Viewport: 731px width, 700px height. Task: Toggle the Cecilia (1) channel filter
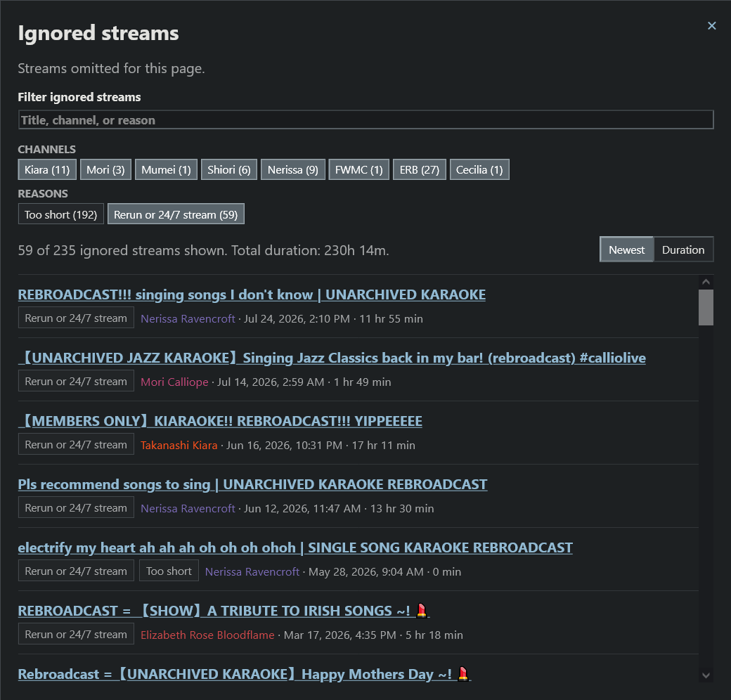click(x=479, y=169)
